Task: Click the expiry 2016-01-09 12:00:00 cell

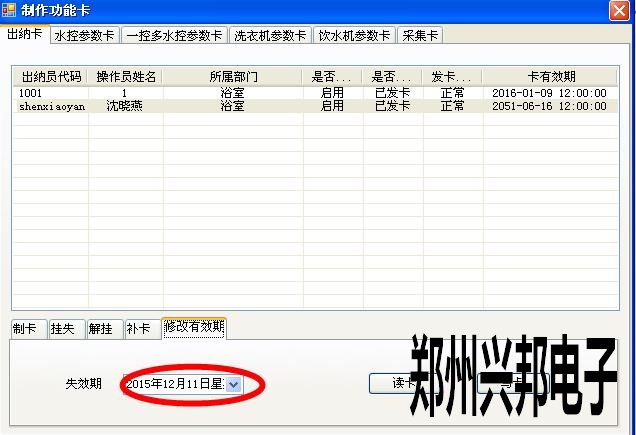Action: pos(550,93)
